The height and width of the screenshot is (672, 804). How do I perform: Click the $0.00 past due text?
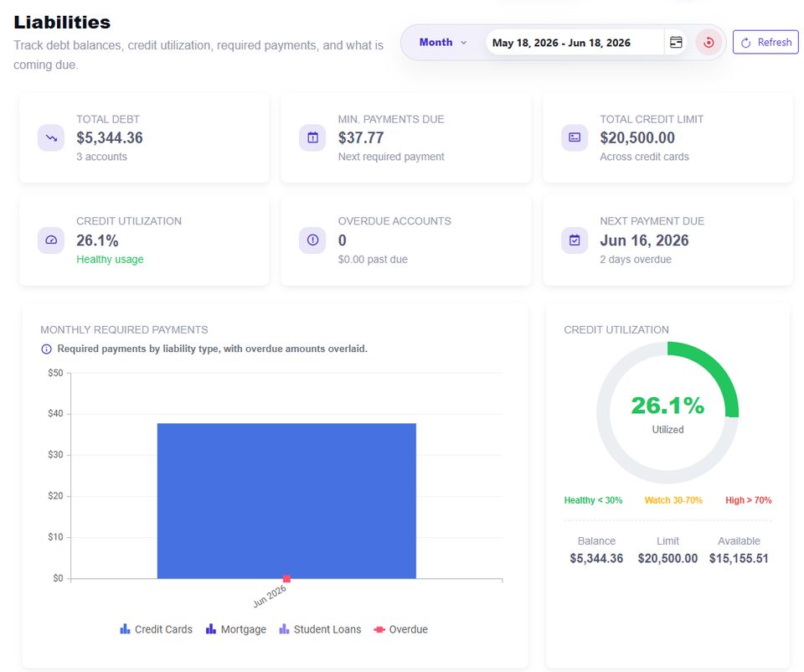(373, 260)
